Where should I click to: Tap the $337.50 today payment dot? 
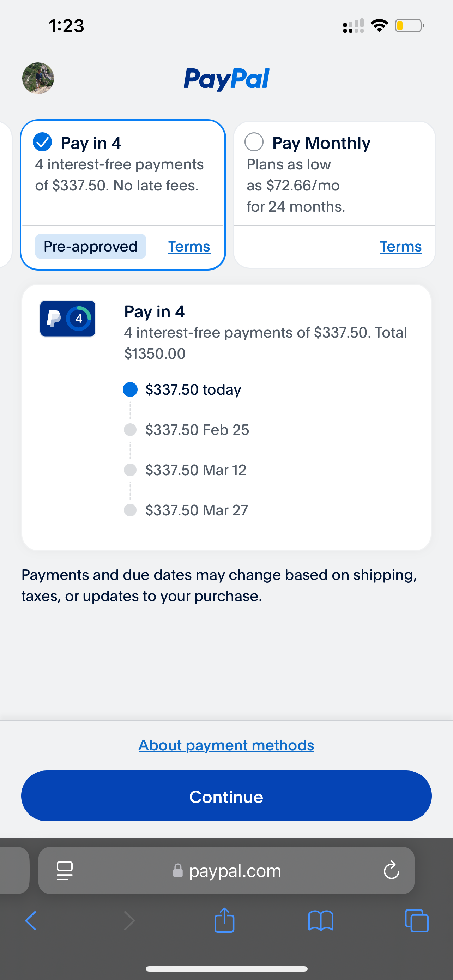tap(130, 389)
